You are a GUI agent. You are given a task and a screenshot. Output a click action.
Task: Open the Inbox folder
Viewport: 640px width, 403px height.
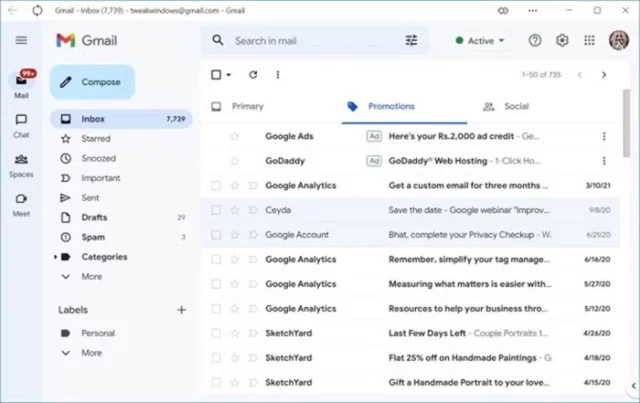click(121, 119)
